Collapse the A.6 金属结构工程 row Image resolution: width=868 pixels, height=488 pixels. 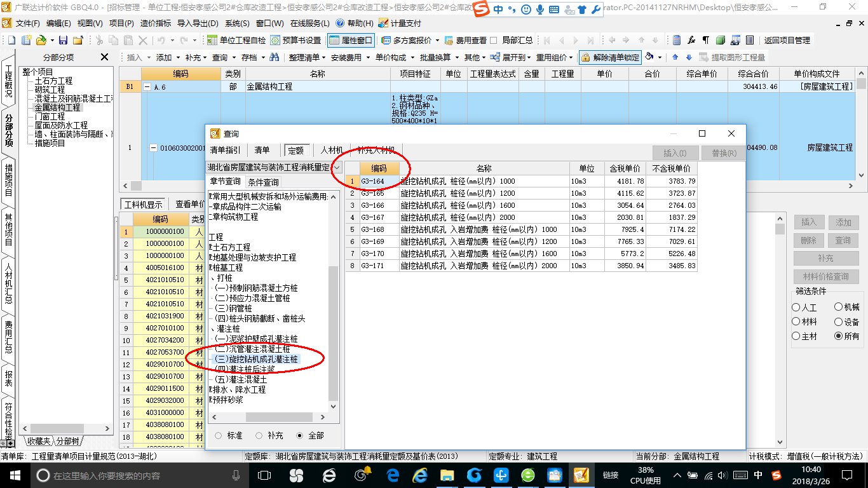[x=148, y=87]
